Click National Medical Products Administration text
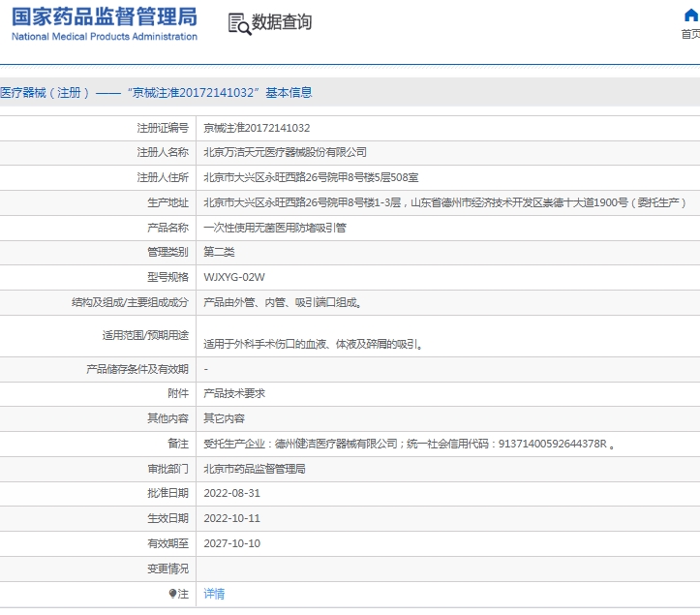 tap(104, 37)
